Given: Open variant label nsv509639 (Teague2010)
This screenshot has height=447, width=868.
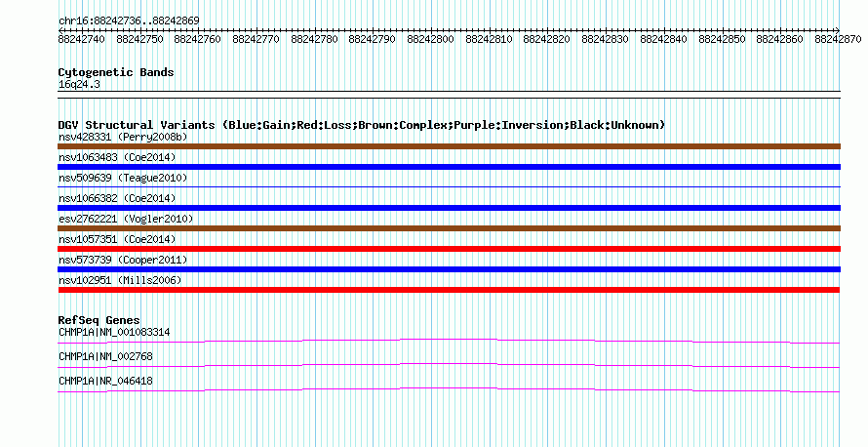Looking at the screenshot, I should tap(123, 178).
